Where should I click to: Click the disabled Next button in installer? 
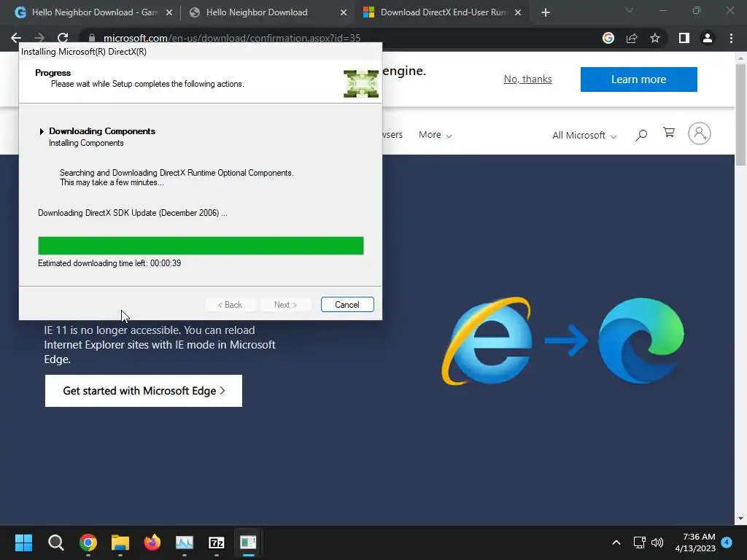[285, 305]
